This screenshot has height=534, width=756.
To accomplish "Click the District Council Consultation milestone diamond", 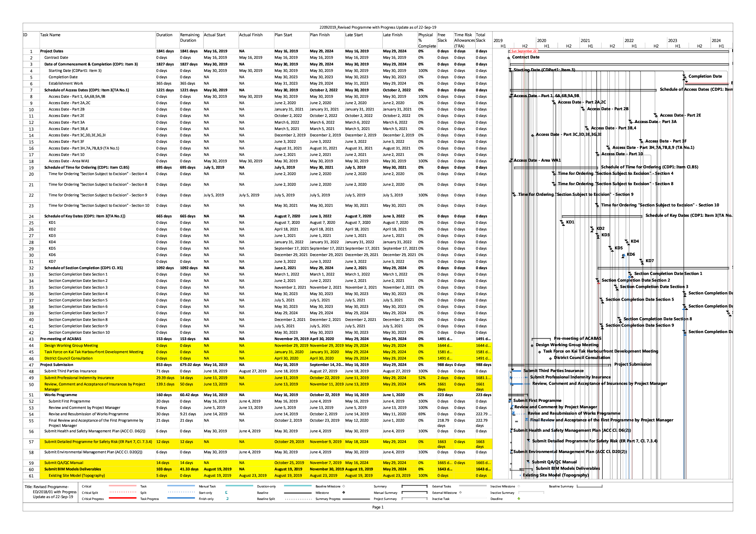I will tap(550, 358).
